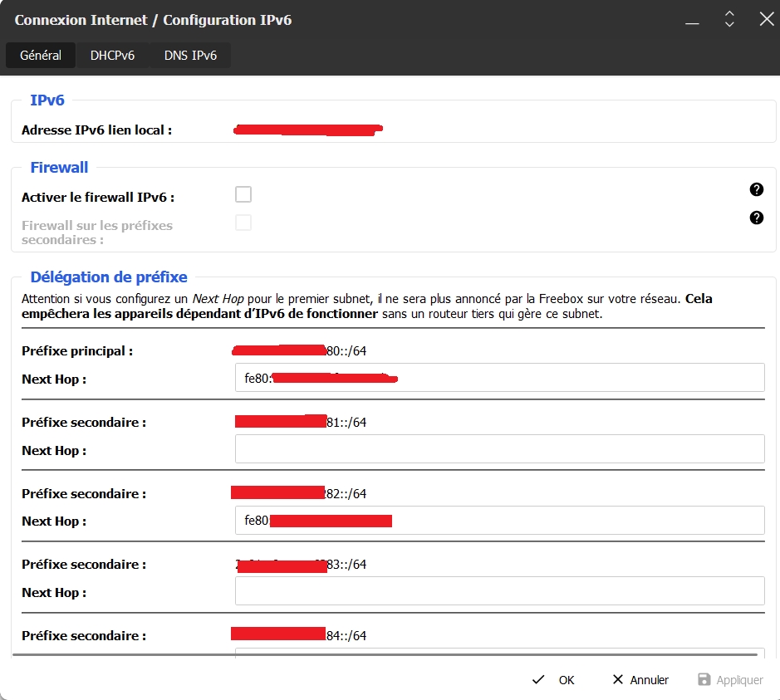The height and width of the screenshot is (700, 780).
Task: Click the 'Délégation de préfixe' section heading
Action: (109, 277)
